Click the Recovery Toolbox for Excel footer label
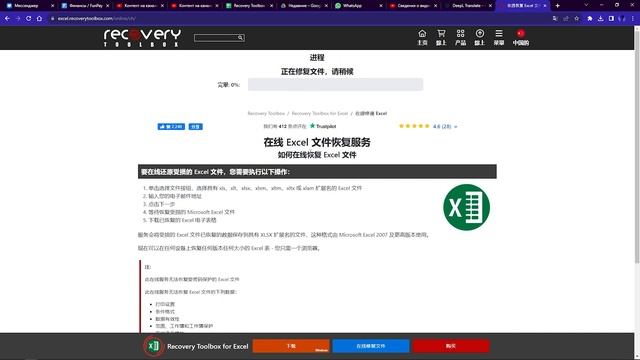The height and width of the screenshot is (360, 640). tap(207, 346)
